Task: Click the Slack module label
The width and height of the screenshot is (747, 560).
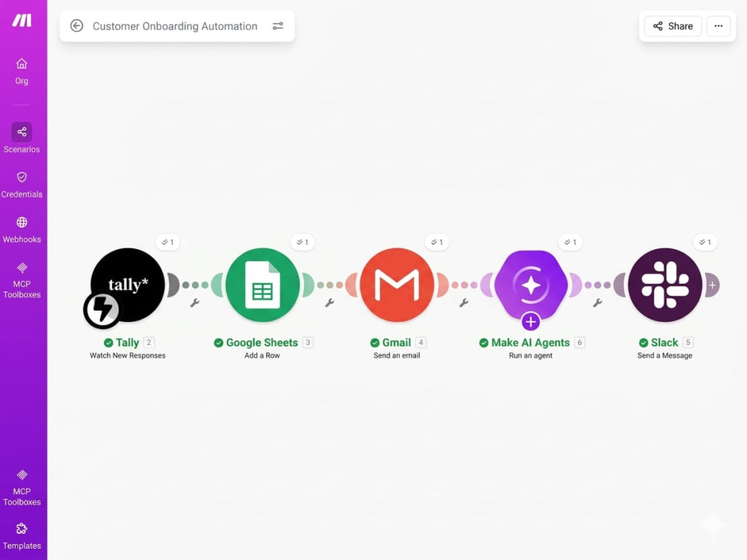Action: [665, 343]
